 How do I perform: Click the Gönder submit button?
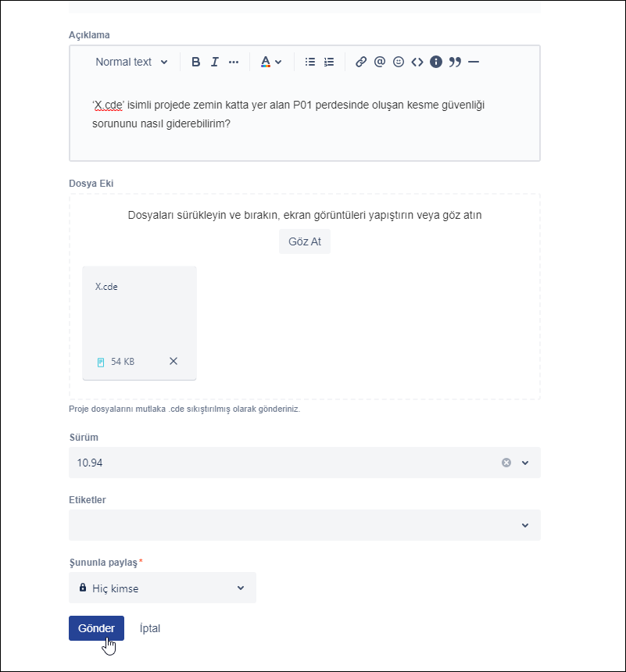click(x=96, y=628)
